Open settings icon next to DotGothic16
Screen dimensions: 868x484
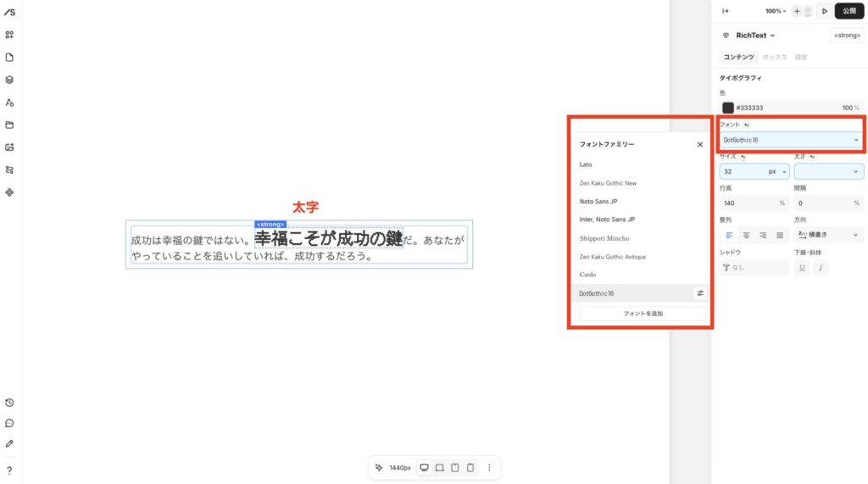(700, 293)
